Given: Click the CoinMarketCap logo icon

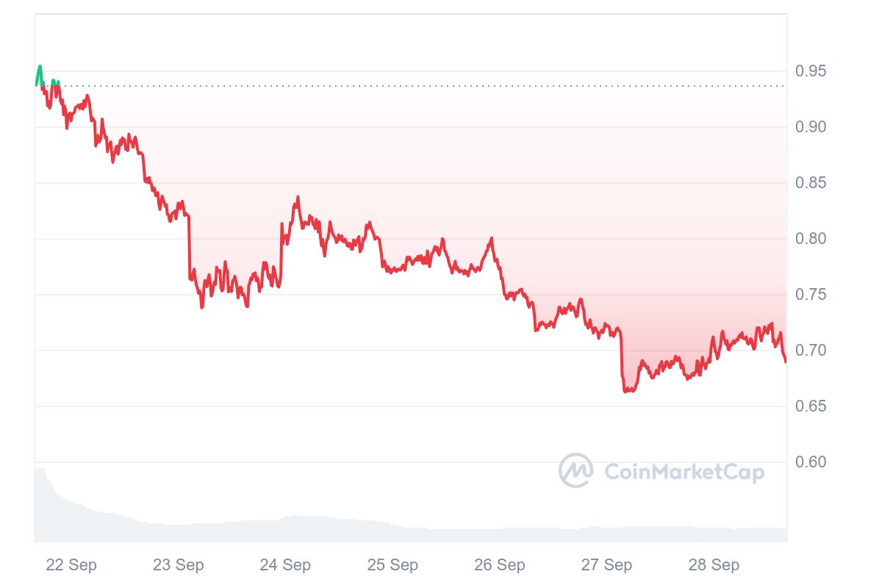Looking at the screenshot, I should [x=576, y=470].
